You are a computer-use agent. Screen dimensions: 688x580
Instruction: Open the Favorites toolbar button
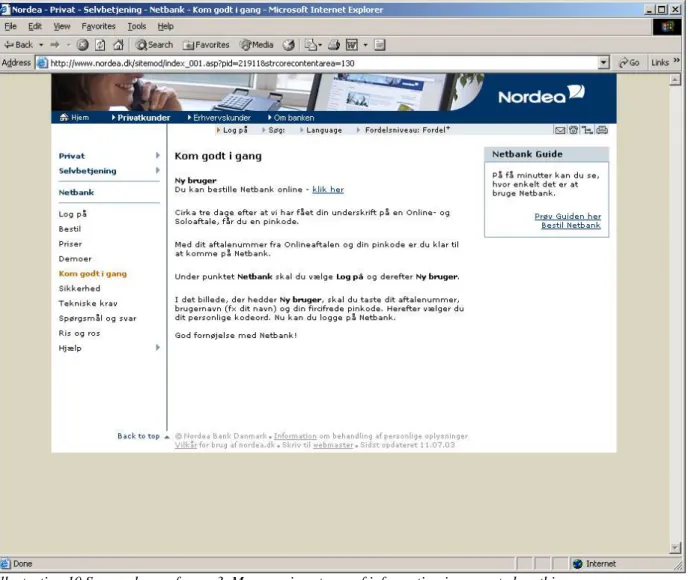[x=206, y=45]
